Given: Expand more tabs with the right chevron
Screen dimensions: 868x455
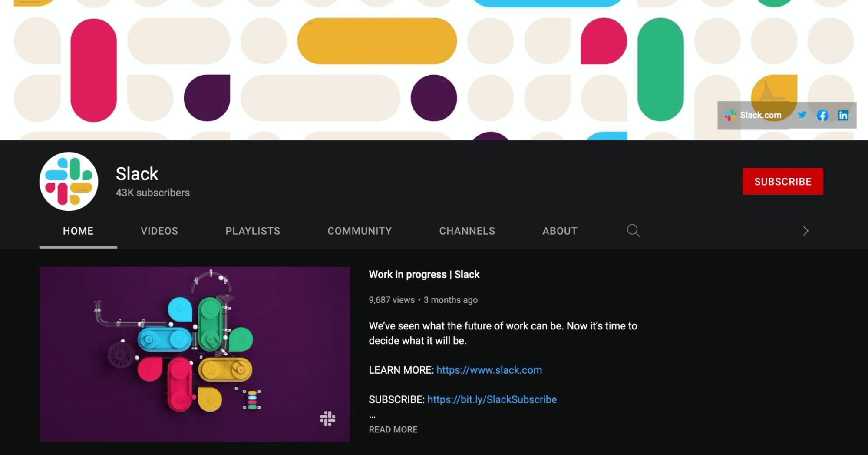Looking at the screenshot, I should click(x=805, y=231).
